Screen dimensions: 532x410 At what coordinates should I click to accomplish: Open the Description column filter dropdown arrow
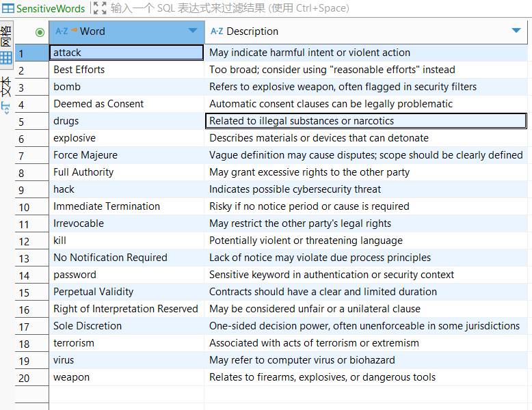click(516, 31)
